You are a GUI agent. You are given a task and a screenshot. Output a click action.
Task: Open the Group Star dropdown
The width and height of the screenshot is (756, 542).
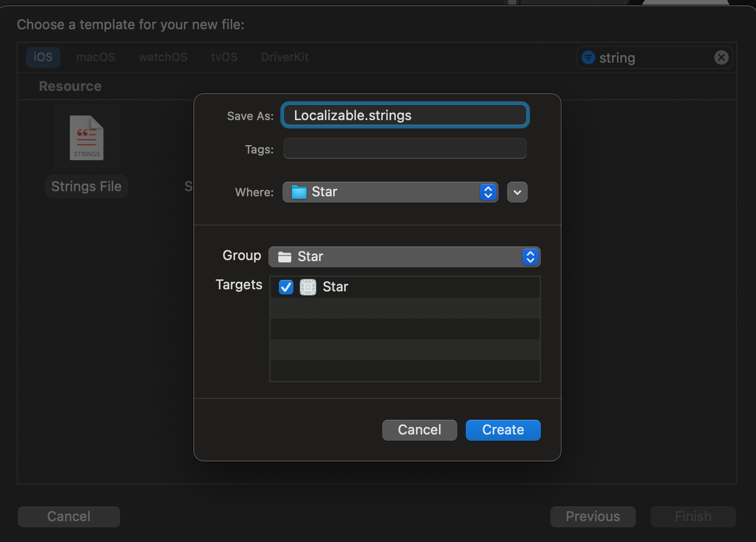point(405,257)
